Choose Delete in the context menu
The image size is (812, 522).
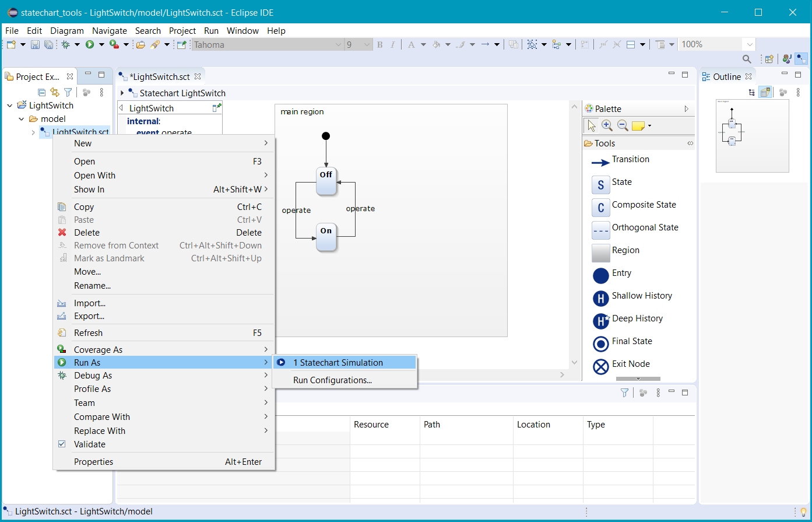(164, 233)
